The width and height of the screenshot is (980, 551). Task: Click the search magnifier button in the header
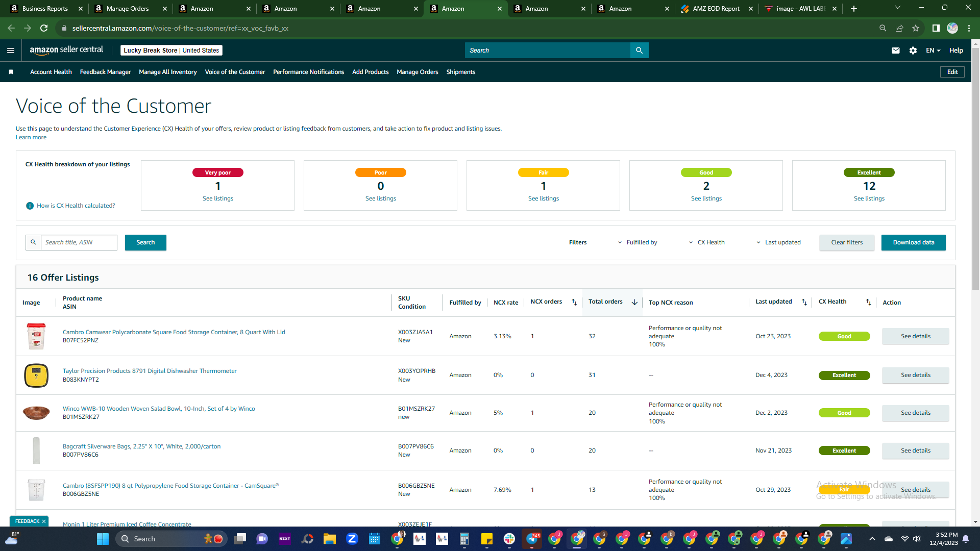640,51
